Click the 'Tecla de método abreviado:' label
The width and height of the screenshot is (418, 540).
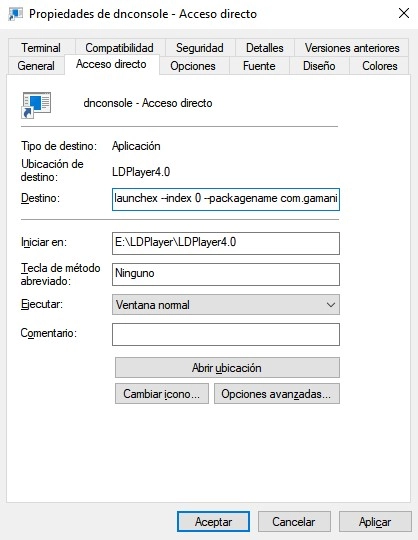(x=61, y=274)
